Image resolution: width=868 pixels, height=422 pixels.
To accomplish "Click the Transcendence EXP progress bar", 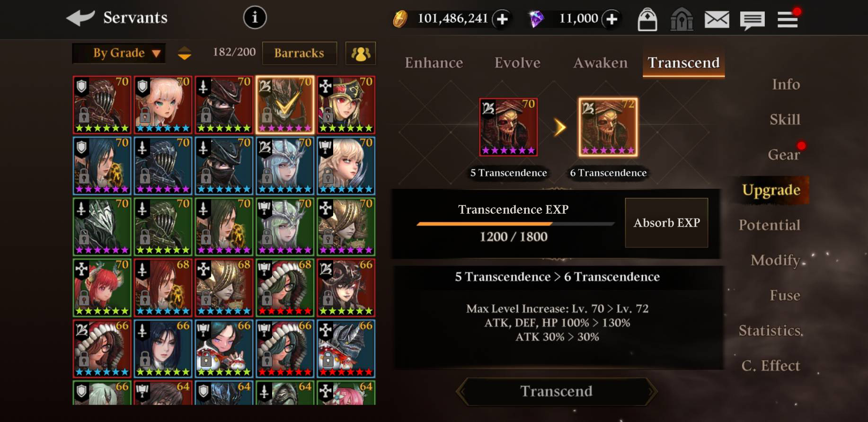I will pos(515,223).
